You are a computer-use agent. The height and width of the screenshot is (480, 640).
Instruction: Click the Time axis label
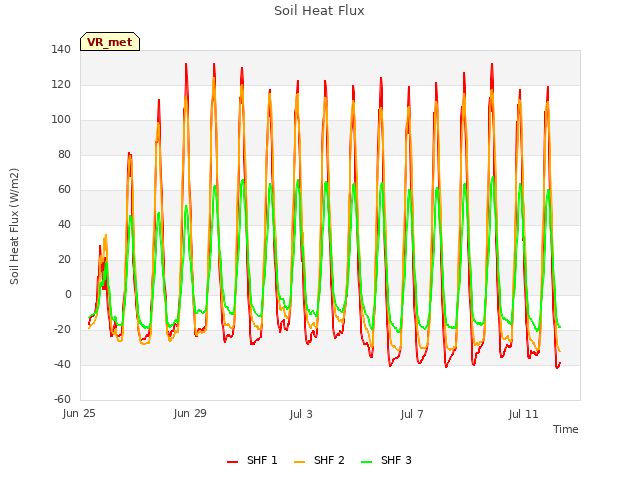565,429
